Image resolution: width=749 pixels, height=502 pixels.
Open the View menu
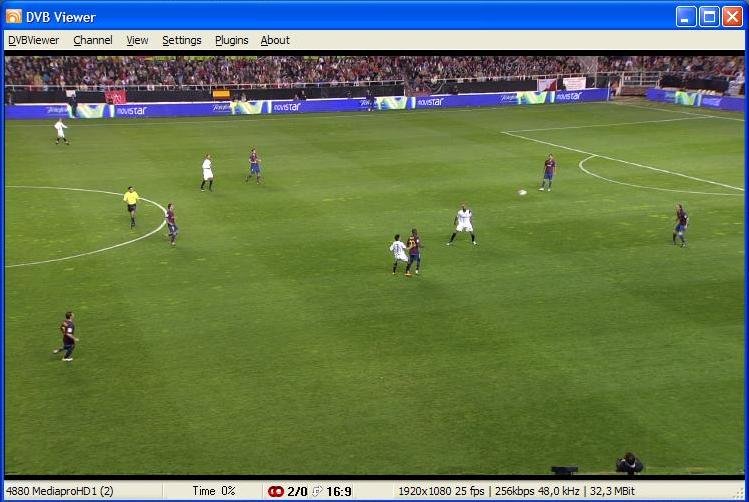pos(137,40)
